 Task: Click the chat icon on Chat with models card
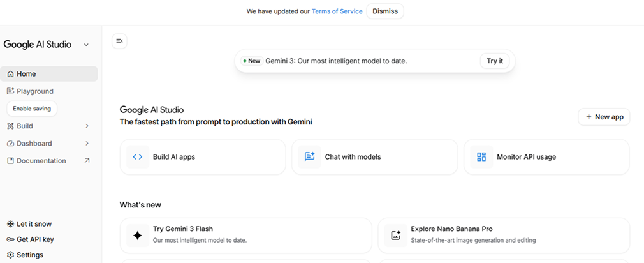[310, 157]
